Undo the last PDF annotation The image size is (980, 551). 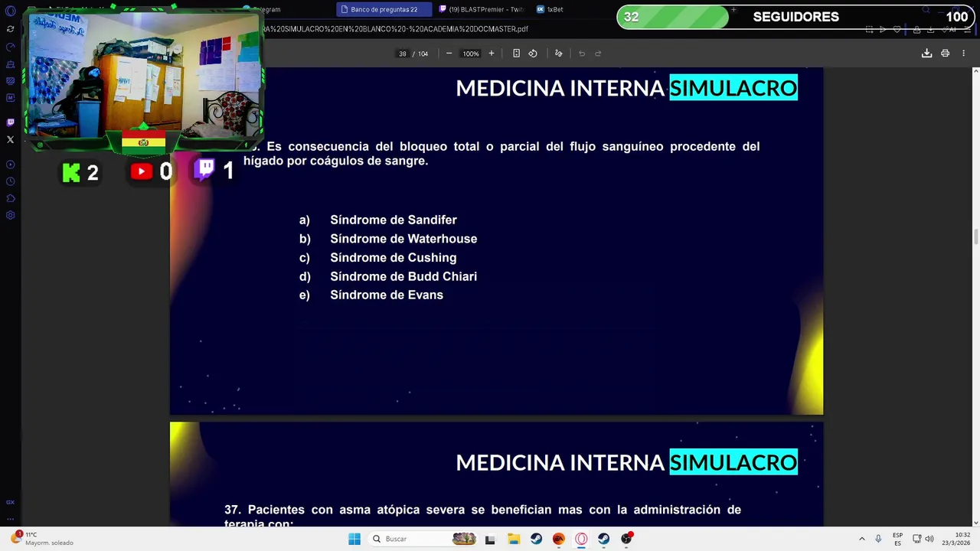(582, 54)
